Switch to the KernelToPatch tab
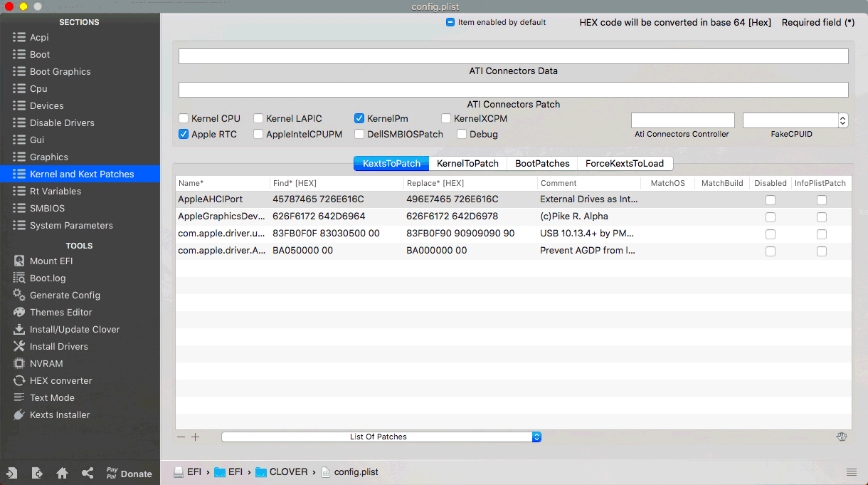 pos(467,163)
